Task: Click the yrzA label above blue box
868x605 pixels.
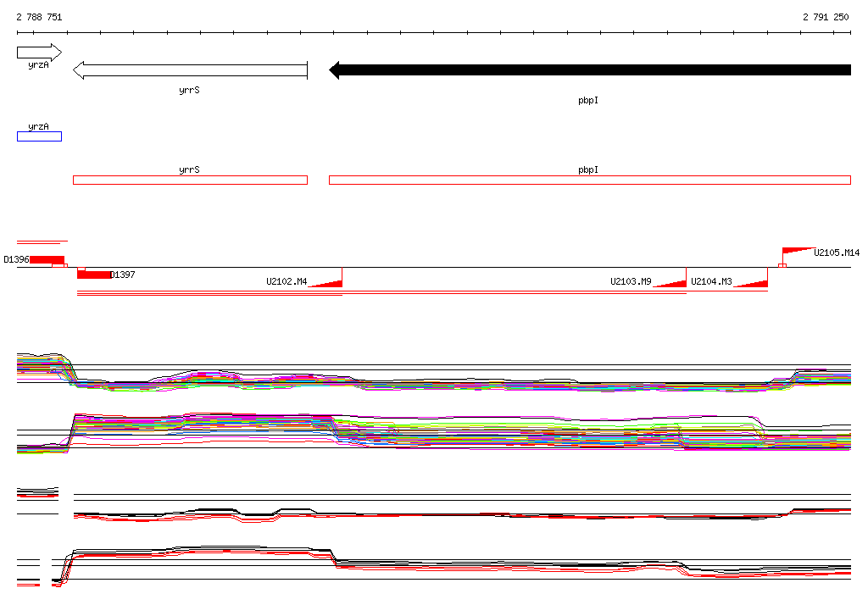Action: click(38, 127)
